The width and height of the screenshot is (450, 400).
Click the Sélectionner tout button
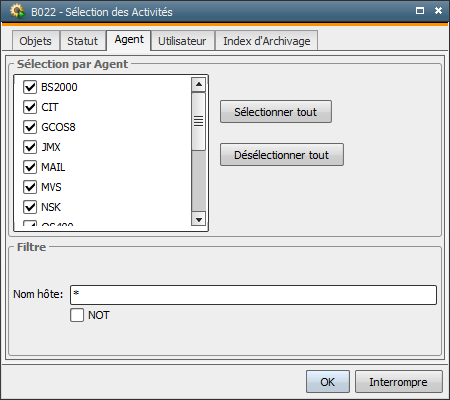[x=276, y=112]
